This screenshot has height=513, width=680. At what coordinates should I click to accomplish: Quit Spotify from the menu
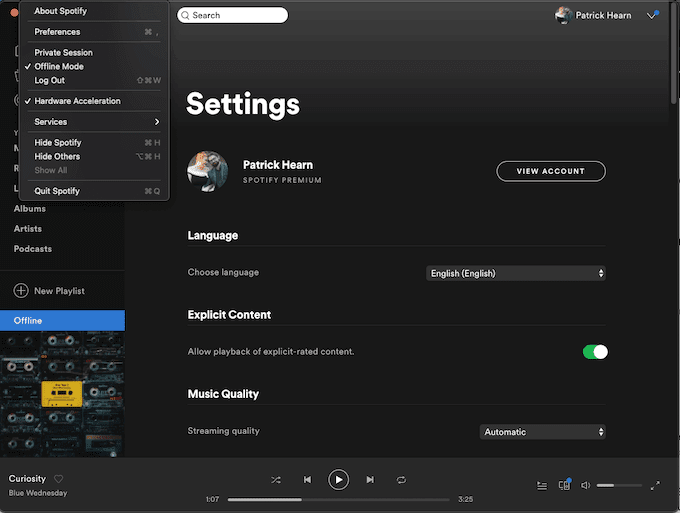[94, 191]
